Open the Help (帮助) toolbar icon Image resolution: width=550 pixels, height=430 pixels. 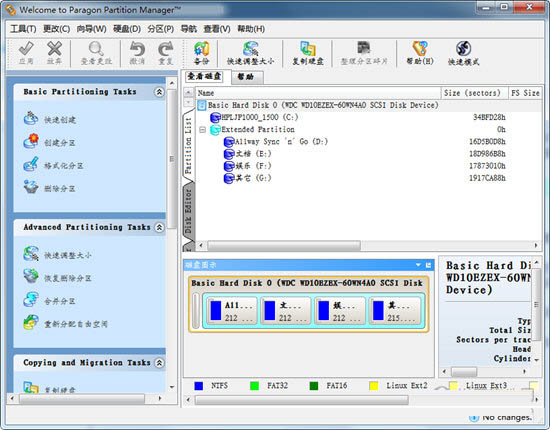(420, 53)
